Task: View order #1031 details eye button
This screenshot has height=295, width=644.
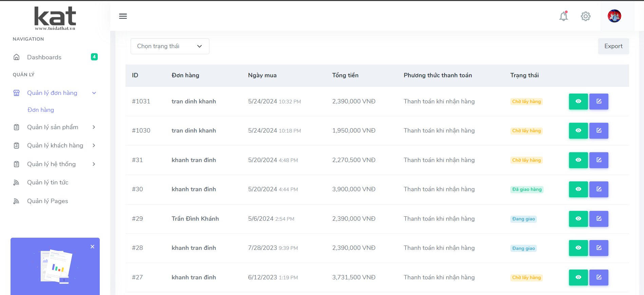Action: pos(579,101)
